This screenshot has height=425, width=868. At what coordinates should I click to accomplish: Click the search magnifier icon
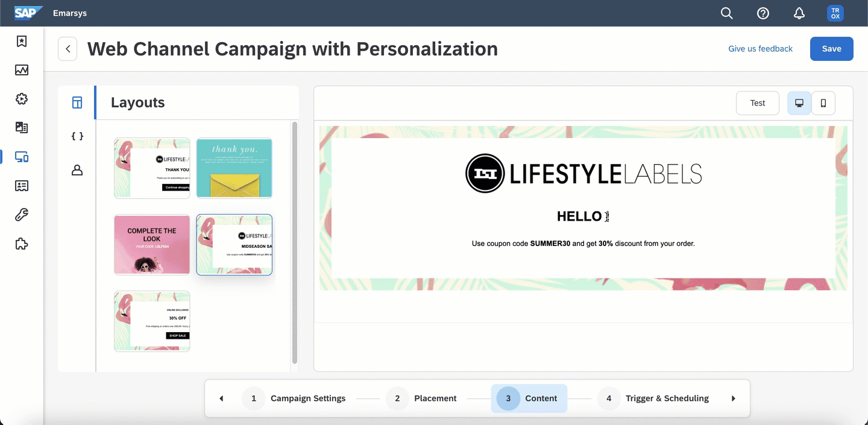(727, 13)
